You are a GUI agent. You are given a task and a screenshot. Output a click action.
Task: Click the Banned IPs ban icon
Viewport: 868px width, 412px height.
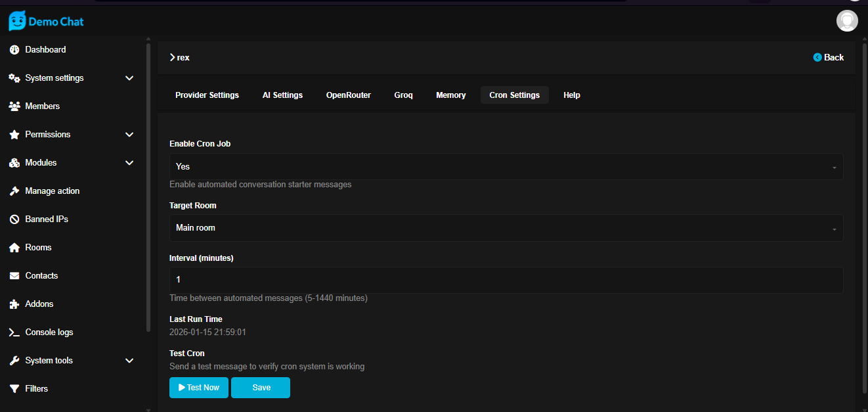pyautogui.click(x=14, y=219)
